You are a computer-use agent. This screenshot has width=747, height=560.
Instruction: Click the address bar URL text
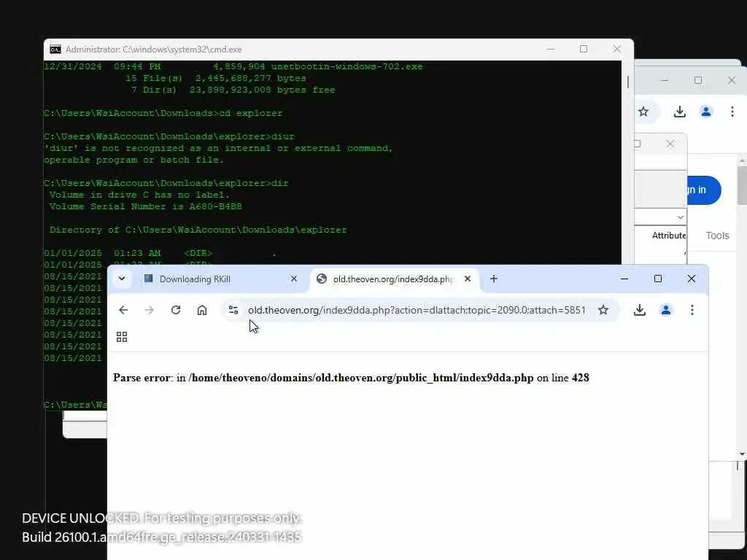(x=417, y=310)
